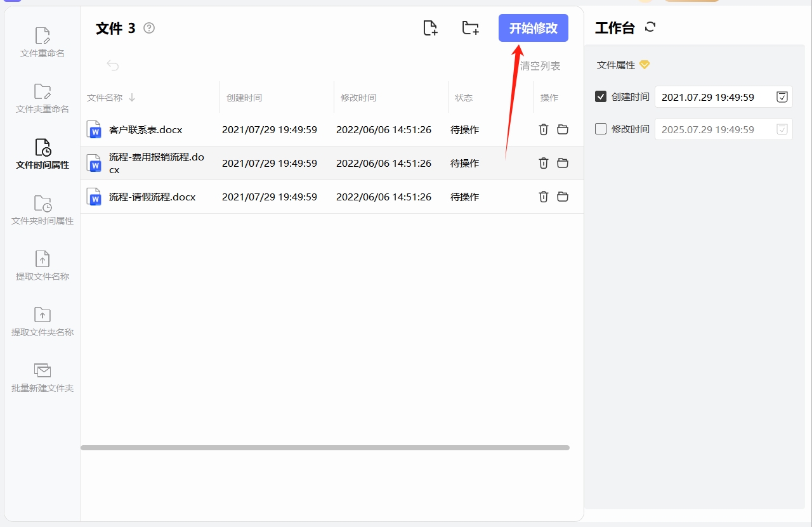
Task: Click the add file icon
Action: [430, 28]
